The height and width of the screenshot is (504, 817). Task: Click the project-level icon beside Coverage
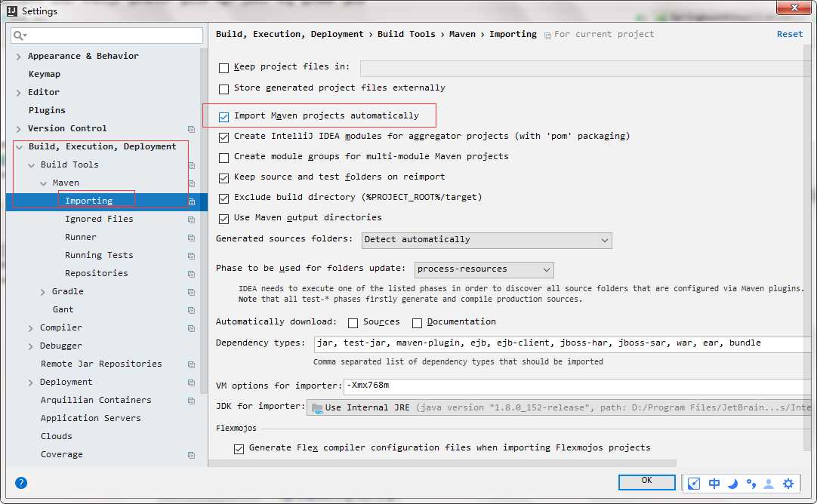point(191,455)
